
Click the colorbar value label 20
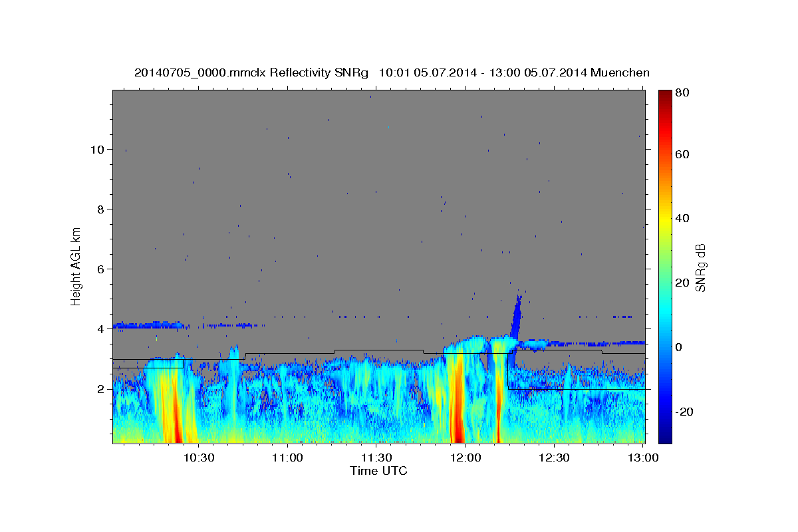683,283
